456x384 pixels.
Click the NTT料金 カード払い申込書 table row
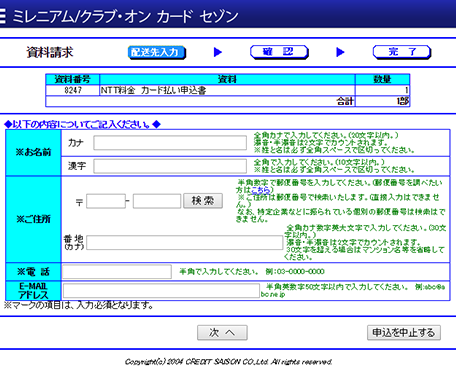228,90
